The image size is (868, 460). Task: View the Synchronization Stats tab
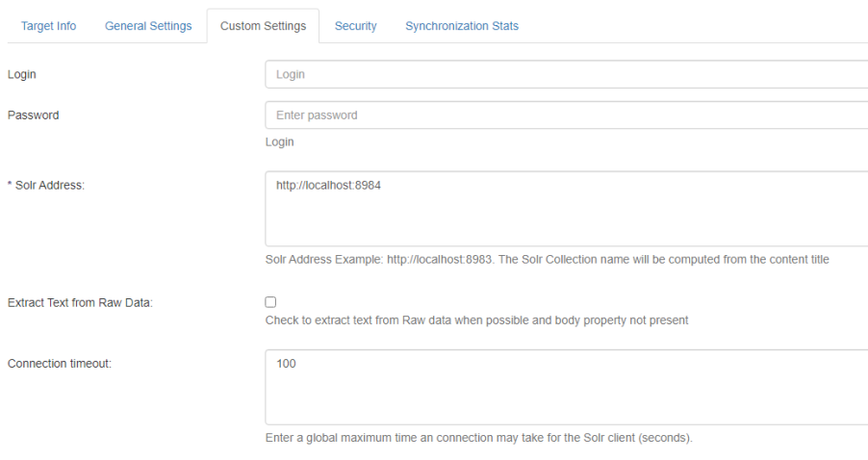point(462,26)
